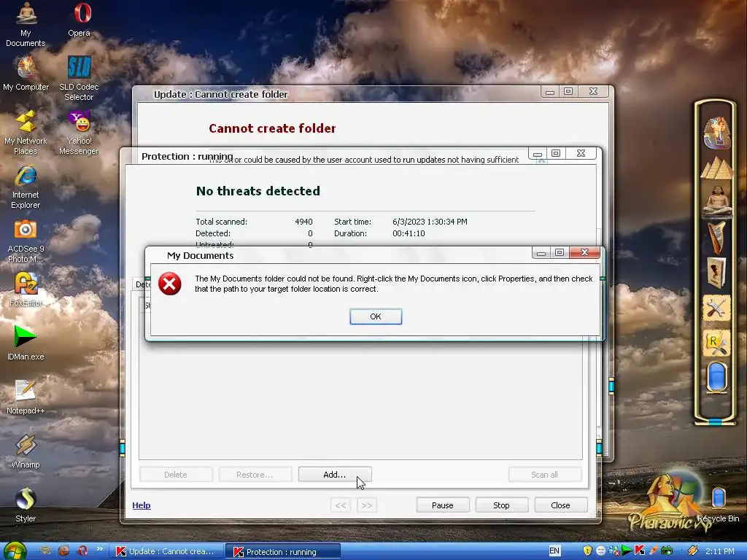Viewport: 747px width, 560px height.
Task: Click the Cannot create folder heading
Action: (x=272, y=128)
